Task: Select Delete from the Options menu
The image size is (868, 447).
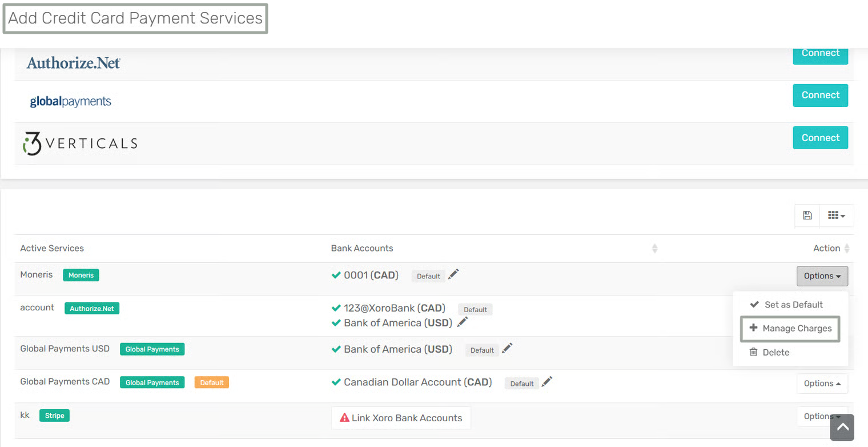Action: [x=775, y=353]
